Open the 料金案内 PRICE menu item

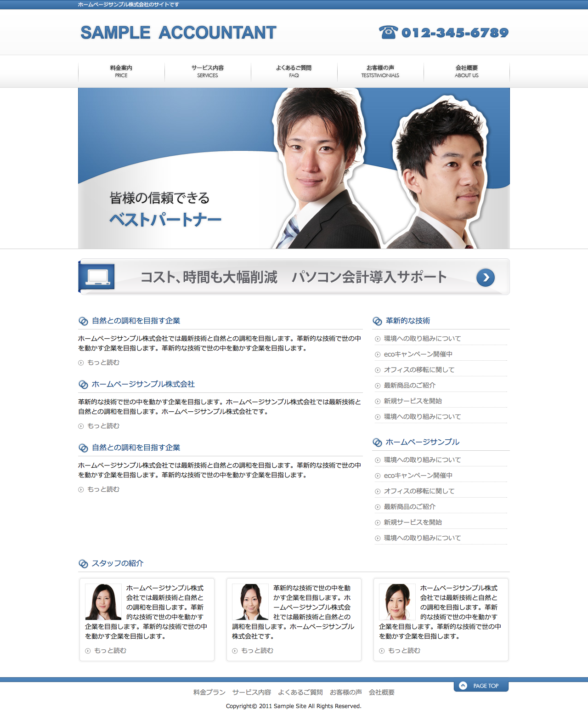(121, 71)
